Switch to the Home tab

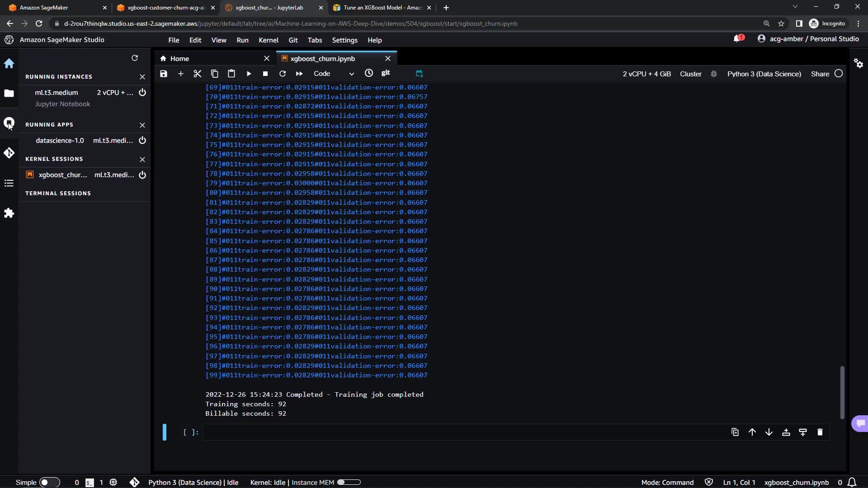coord(180,59)
